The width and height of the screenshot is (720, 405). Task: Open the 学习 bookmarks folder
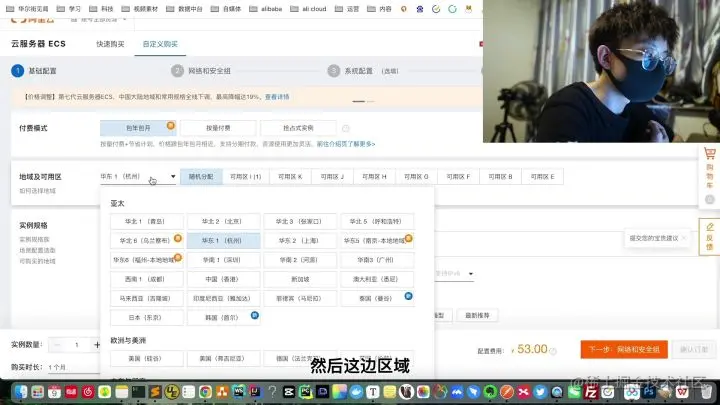(x=68, y=9)
